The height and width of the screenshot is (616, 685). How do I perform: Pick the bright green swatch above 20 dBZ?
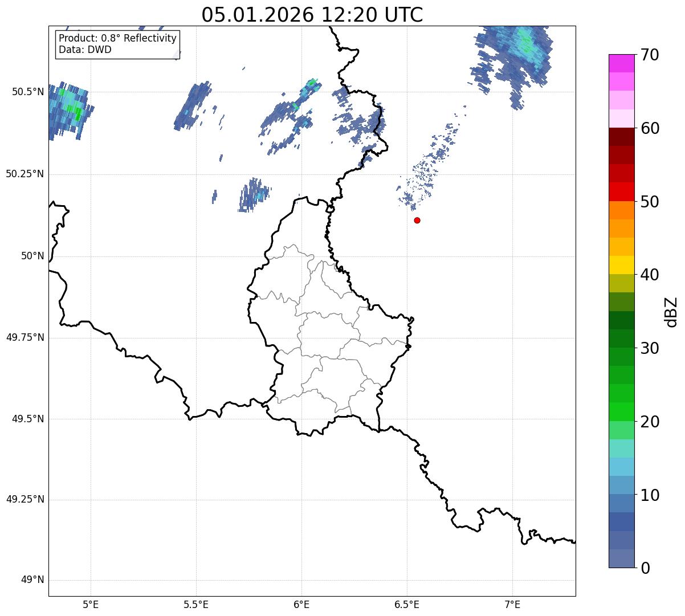[622, 411]
